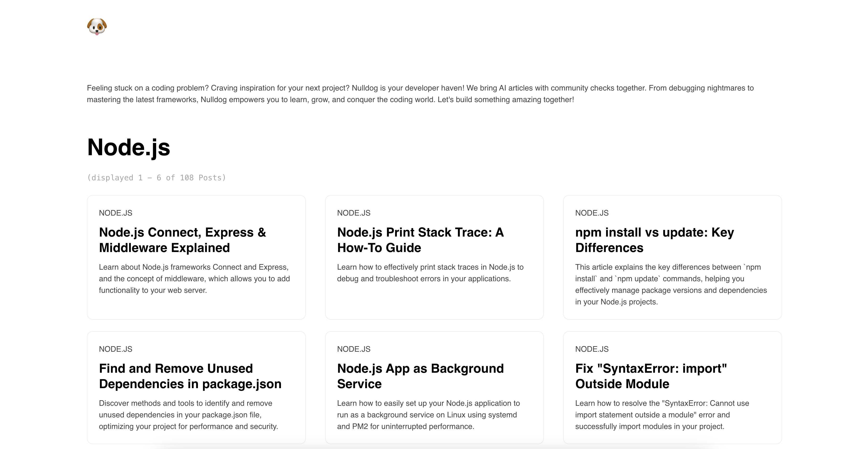Click NODE.JS label on the Print Stack Trace card

click(x=354, y=213)
